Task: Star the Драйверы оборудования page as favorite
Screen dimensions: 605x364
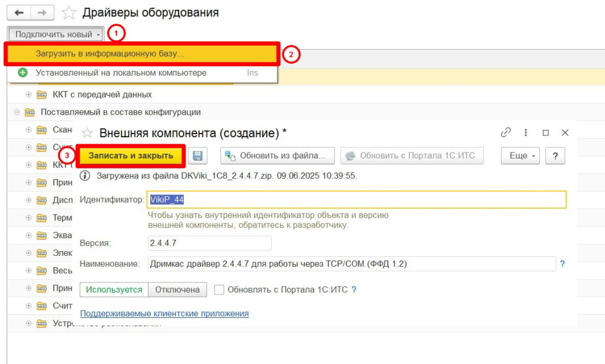Action: pos(69,12)
